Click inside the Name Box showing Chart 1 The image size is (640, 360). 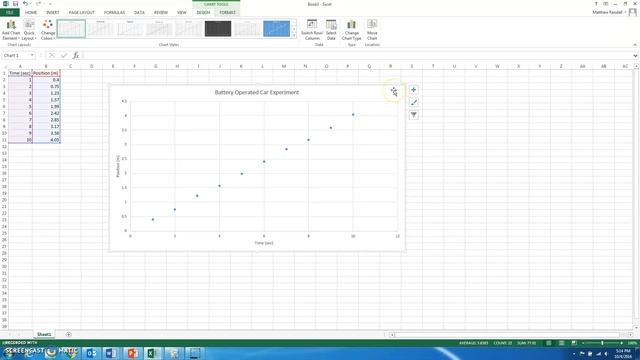pos(15,56)
